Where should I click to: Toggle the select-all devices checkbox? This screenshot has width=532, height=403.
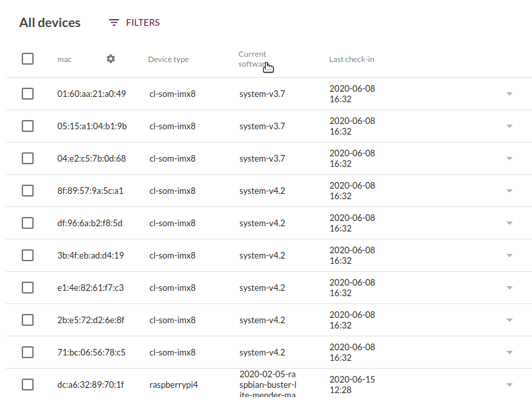28,58
